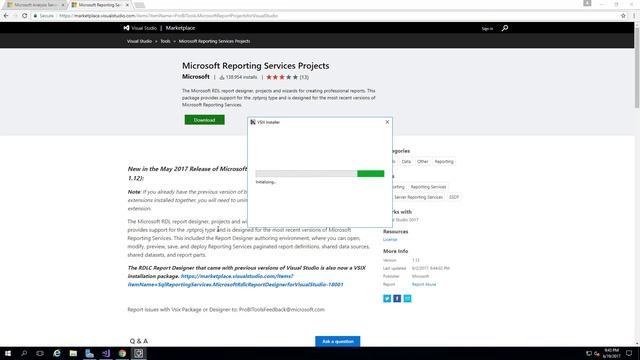This screenshot has width=640, height=360.
Task: Click the Sign in link
Action: 487,29
